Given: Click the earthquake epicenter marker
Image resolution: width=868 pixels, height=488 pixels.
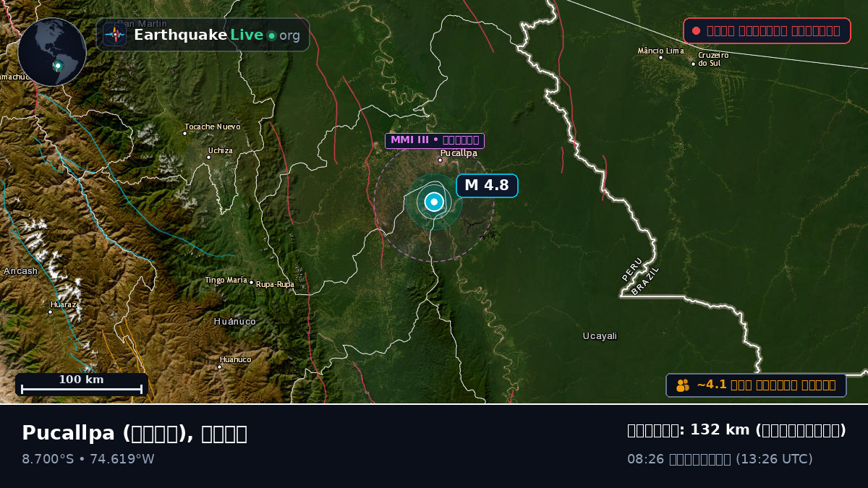Looking at the screenshot, I should point(434,202).
